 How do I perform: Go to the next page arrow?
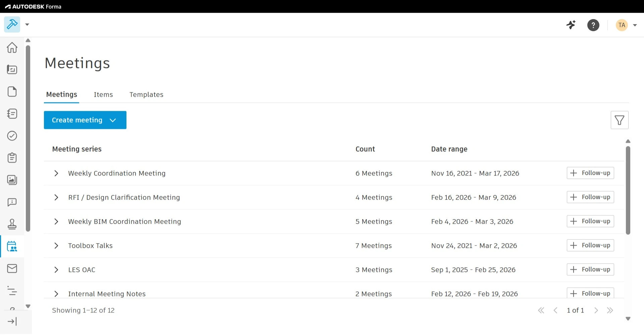[596, 311]
